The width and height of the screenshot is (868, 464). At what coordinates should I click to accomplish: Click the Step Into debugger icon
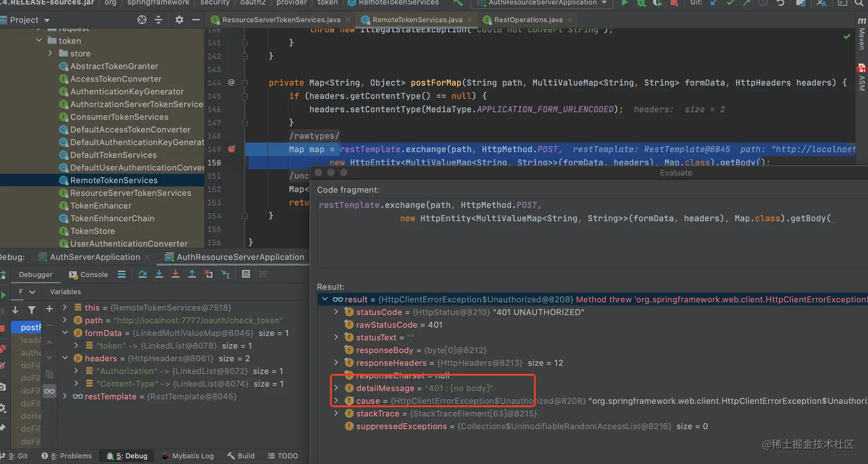coord(159,274)
